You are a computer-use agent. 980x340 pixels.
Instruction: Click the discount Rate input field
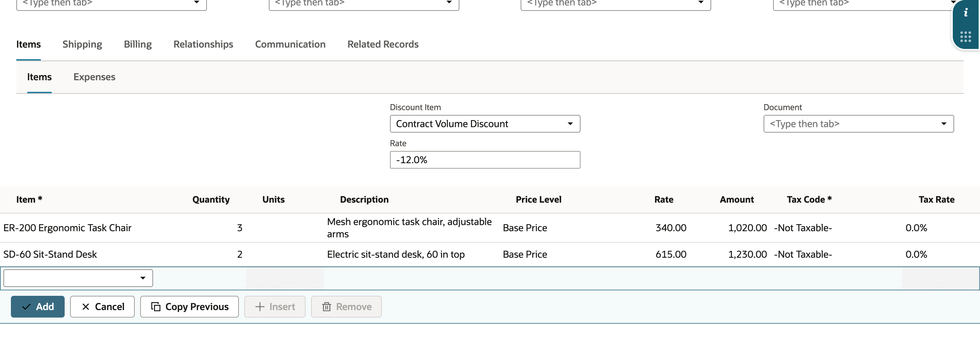[485, 160]
